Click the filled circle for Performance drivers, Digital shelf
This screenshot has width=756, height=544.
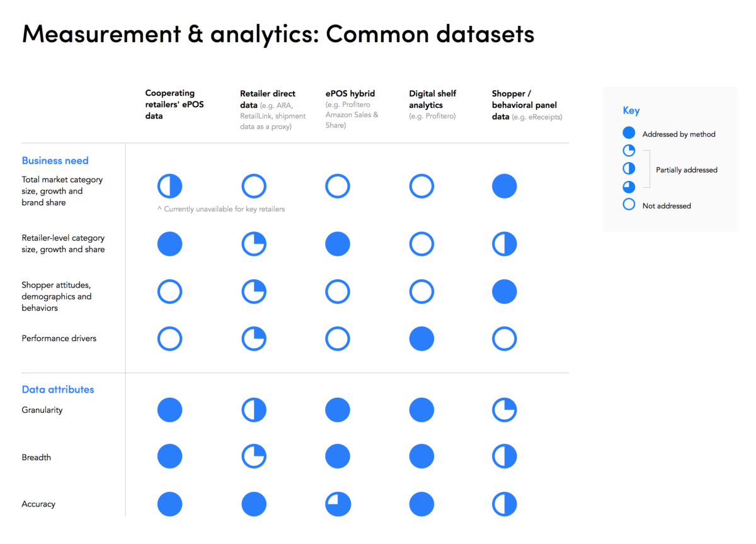click(x=421, y=339)
